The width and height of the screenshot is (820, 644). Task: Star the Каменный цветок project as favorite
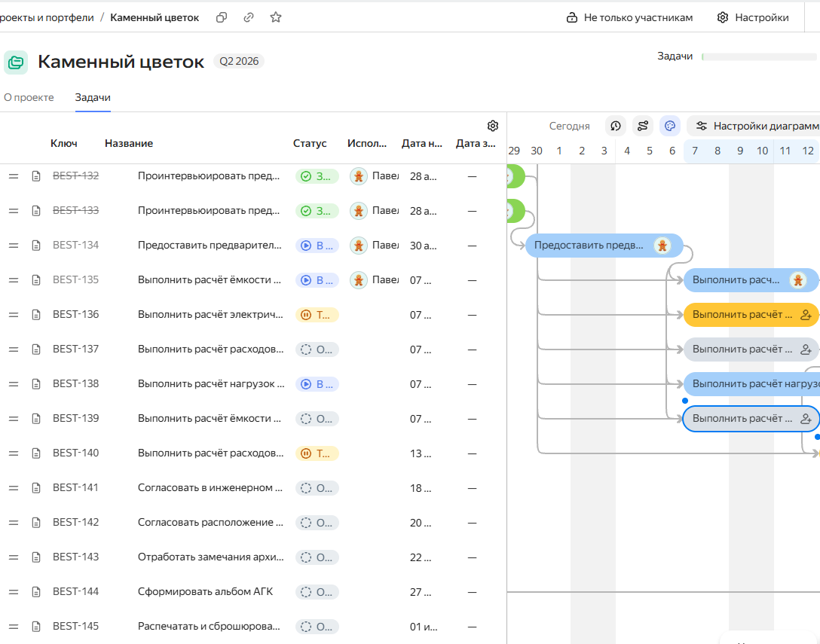[x=276, y=17]
